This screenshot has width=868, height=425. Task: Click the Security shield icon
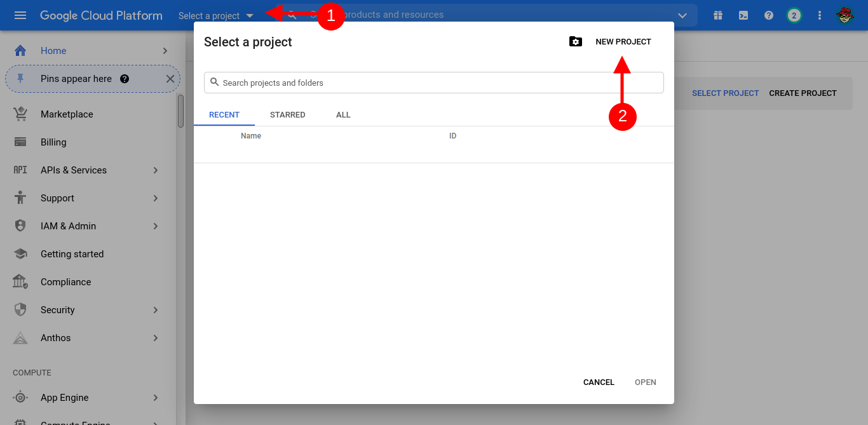20,310
